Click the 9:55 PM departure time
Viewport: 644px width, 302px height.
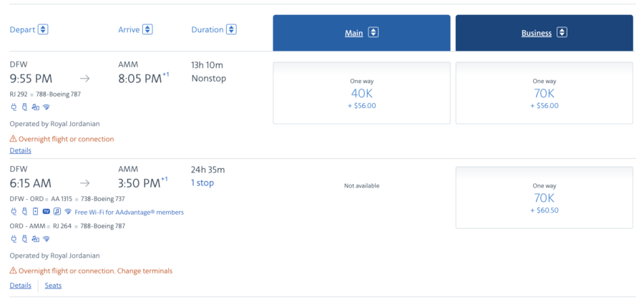(31, 79)
